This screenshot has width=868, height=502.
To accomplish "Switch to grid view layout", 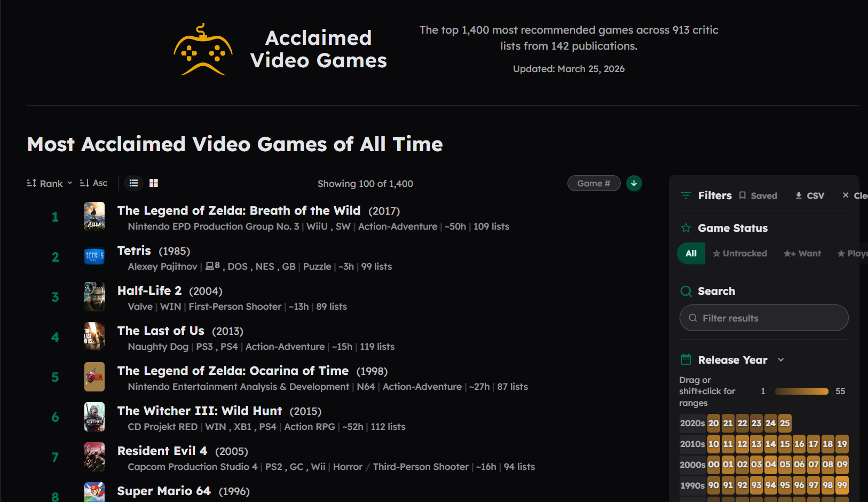I will [x=154, y=183].
